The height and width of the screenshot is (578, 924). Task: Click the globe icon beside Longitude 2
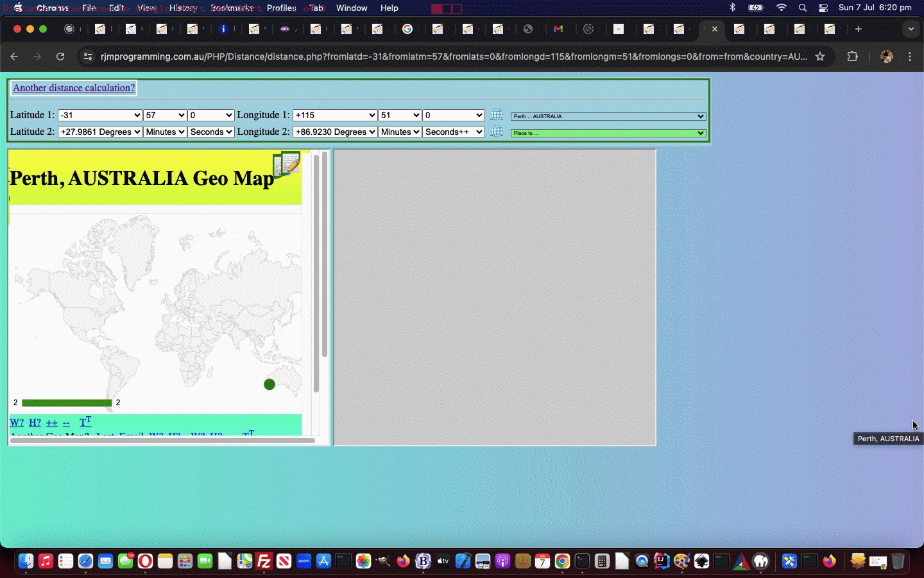point(497,132)
